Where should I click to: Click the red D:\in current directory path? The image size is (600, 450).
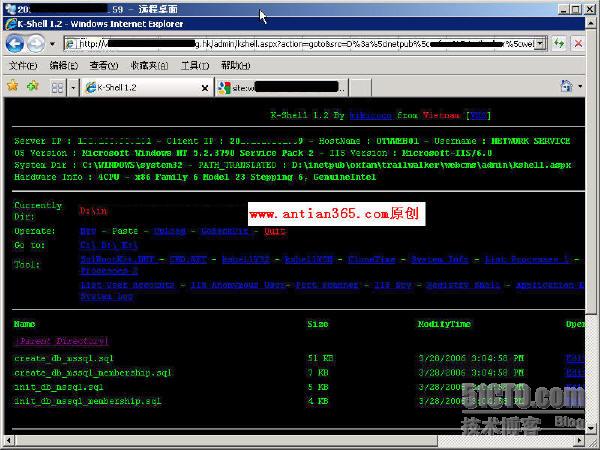[x=93, y=211]
